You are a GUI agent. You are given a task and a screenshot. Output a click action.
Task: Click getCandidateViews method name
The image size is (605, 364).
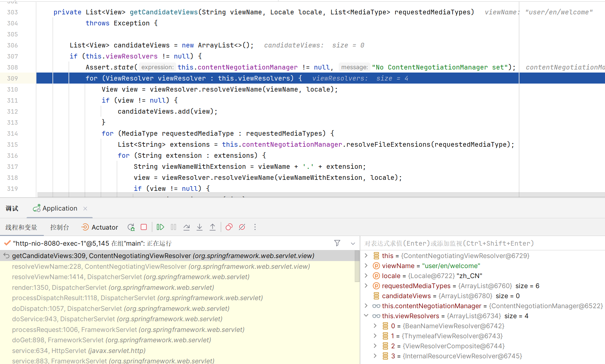point(163,12)
